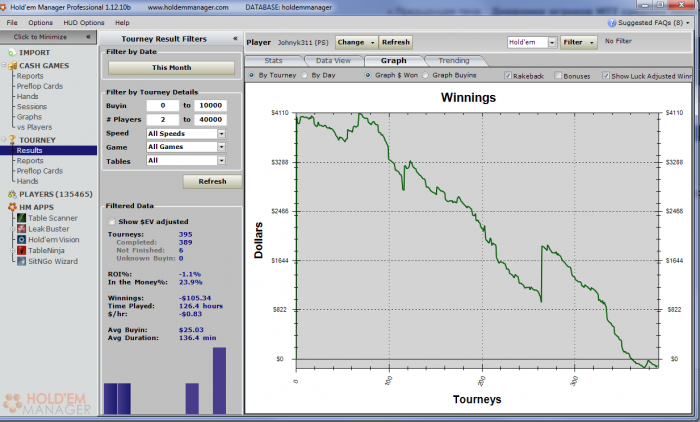Viewport: 700px width, 422px height.
Task: Switch to the Trending tab
Action: [x=454, y=61]
